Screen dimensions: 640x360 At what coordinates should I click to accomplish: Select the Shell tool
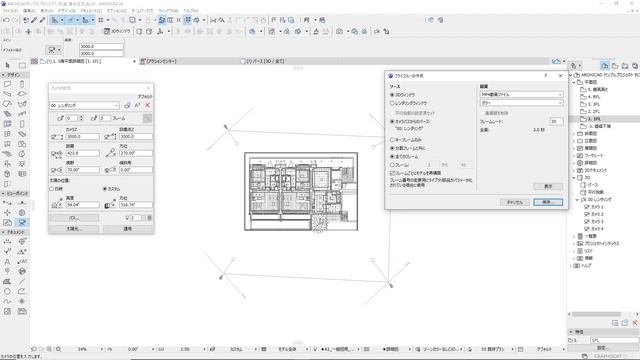click(22, 104)
